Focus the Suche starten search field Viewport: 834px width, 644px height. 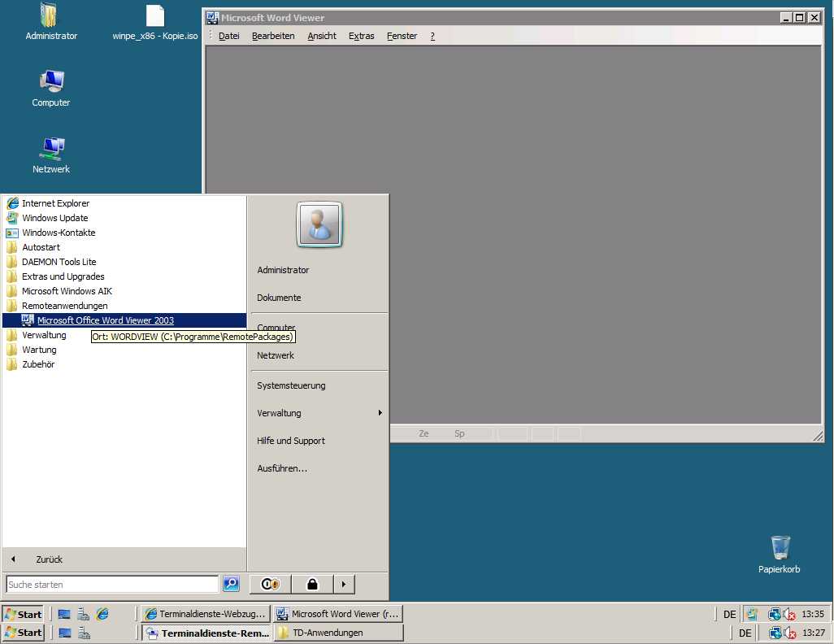coord(112,585)
